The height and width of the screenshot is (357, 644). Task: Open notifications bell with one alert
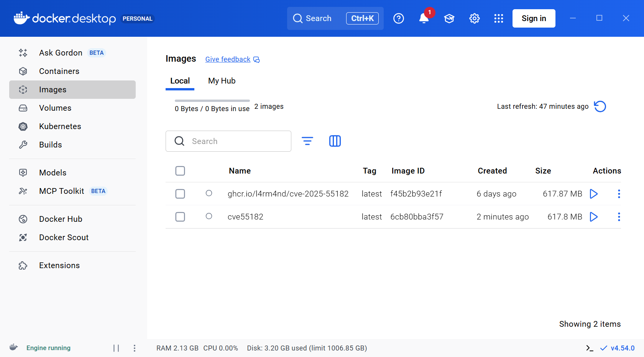coord(424,18)
